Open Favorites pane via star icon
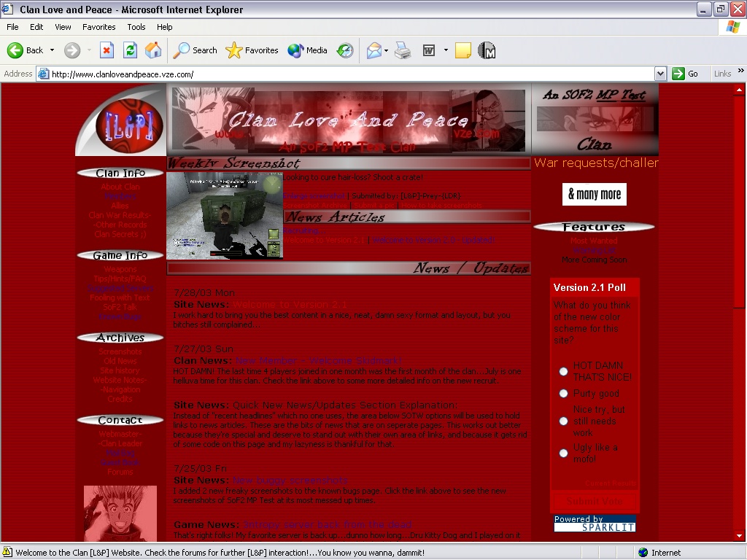The height and width of the screenshot is (560, 747). [x=252, y=50]
